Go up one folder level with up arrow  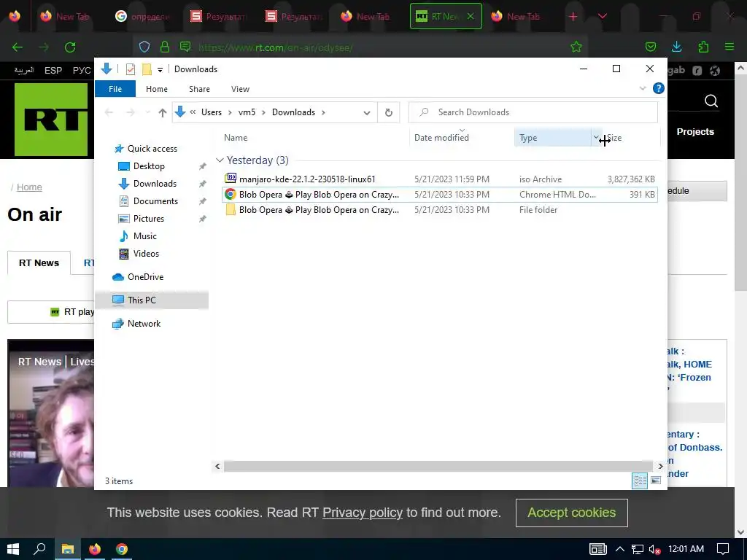[163, 112]
